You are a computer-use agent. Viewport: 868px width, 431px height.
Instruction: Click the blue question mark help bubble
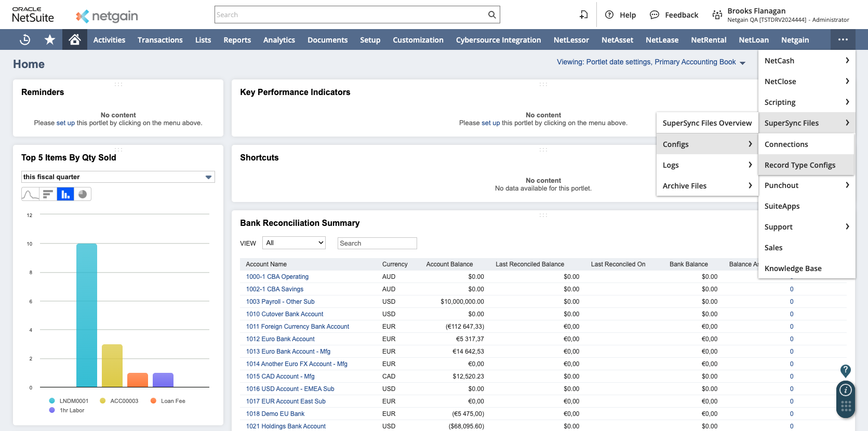coord(845,370)
